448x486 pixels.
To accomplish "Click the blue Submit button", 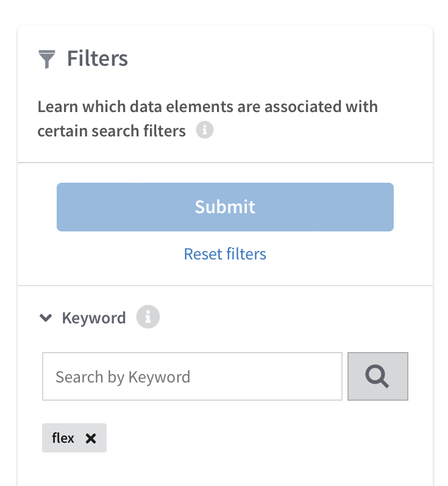I will (x=225, y=207).
